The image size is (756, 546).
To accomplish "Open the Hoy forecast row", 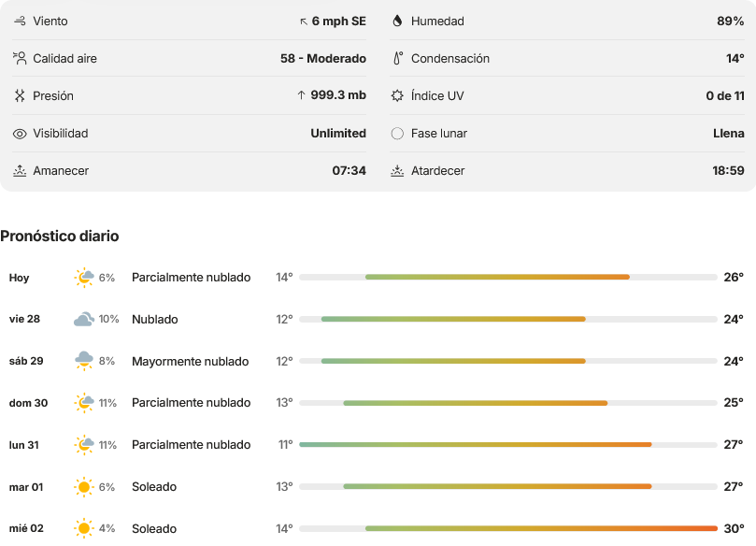I will tap(378, 278).
